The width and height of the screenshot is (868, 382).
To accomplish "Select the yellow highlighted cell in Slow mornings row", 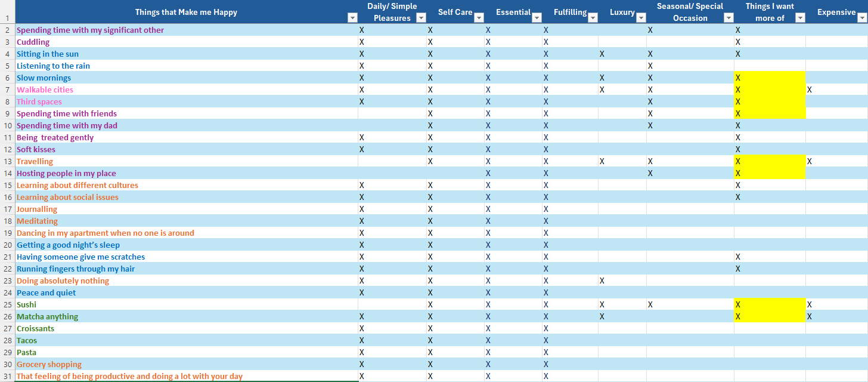I will click(769, 78).
